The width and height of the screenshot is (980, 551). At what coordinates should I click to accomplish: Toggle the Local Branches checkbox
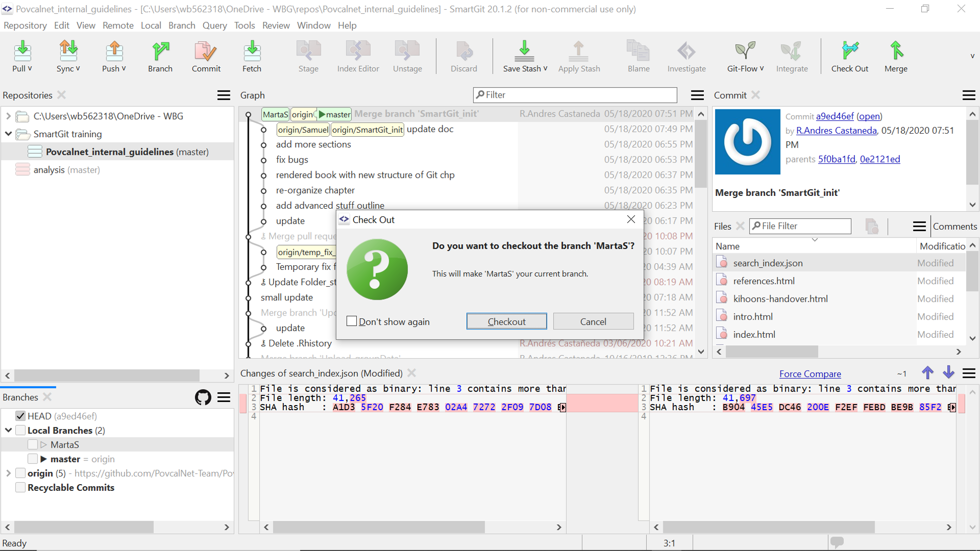pyautogui.click(x=21, y=430)
